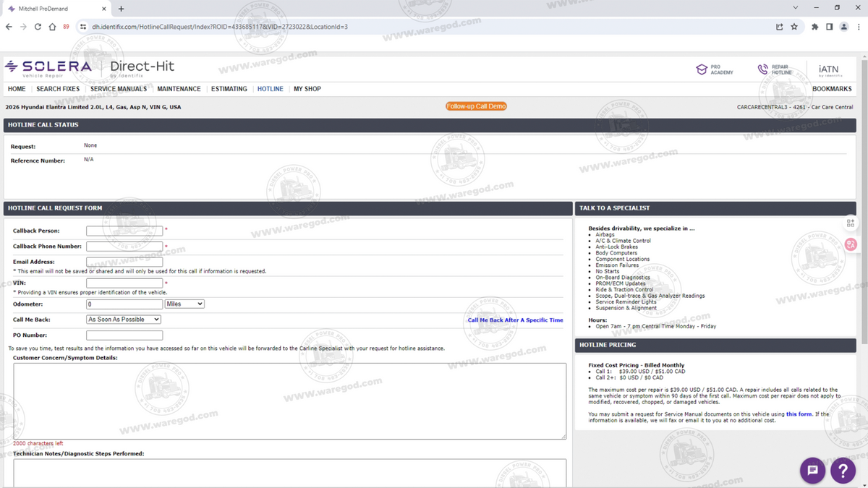This screenshot has width=868, height=488.
Task: Close the Mitchell ProDemand tab
Action: coord(103,9)
